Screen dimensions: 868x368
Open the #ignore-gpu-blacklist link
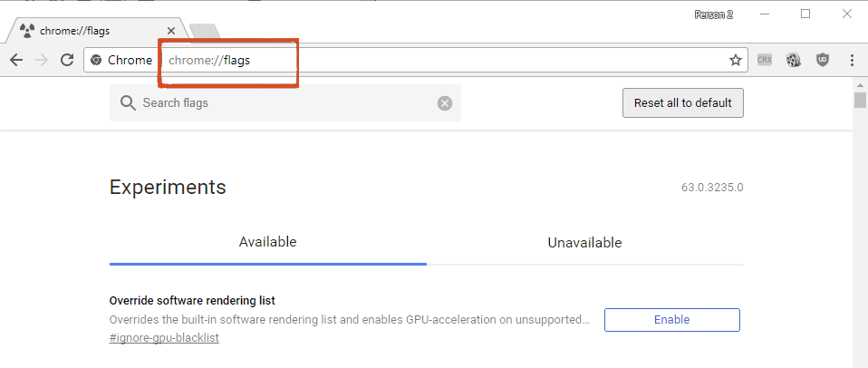click(164, 337)
